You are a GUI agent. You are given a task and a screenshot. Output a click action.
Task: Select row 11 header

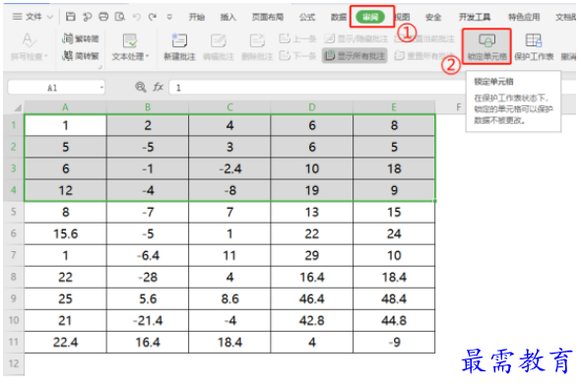14,342
